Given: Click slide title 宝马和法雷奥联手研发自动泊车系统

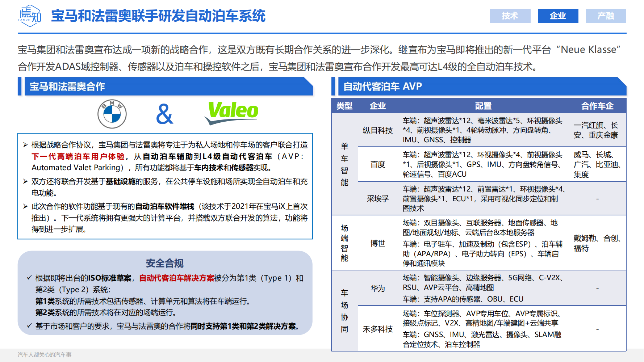Looking at the screenshot, I should (x=158, y=16).
